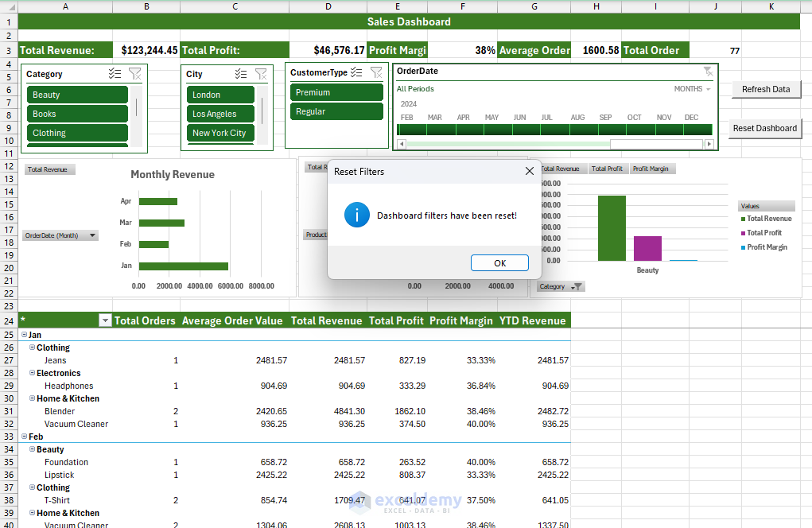Click the Total Orders column header
The width and height of the screenshot is (812, 528).
[145, 321]
